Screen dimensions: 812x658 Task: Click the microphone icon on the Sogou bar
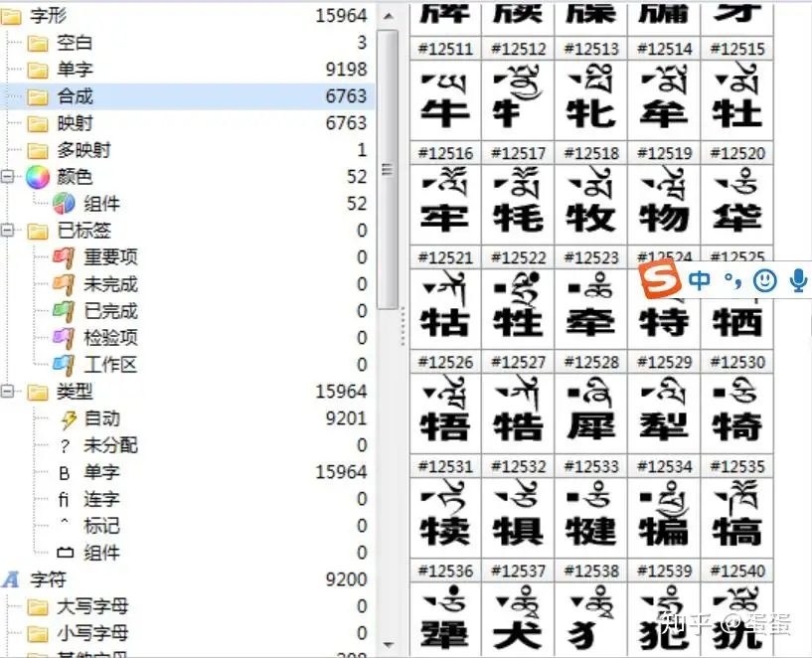pyautogui.click(x=799, y=281)
